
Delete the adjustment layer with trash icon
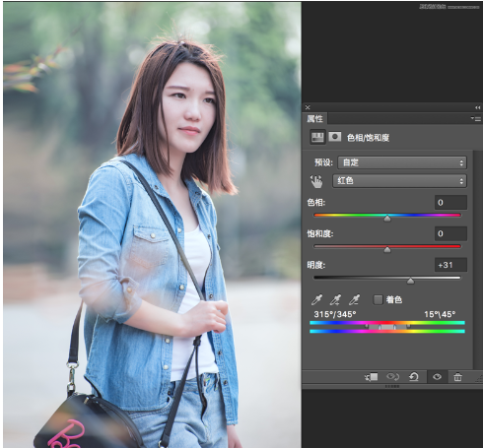tap(457, 377)
